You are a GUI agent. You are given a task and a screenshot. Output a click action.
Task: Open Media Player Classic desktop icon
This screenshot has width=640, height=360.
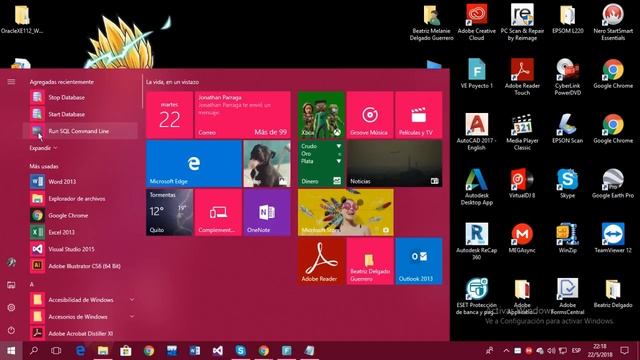[x=522, y=132]
